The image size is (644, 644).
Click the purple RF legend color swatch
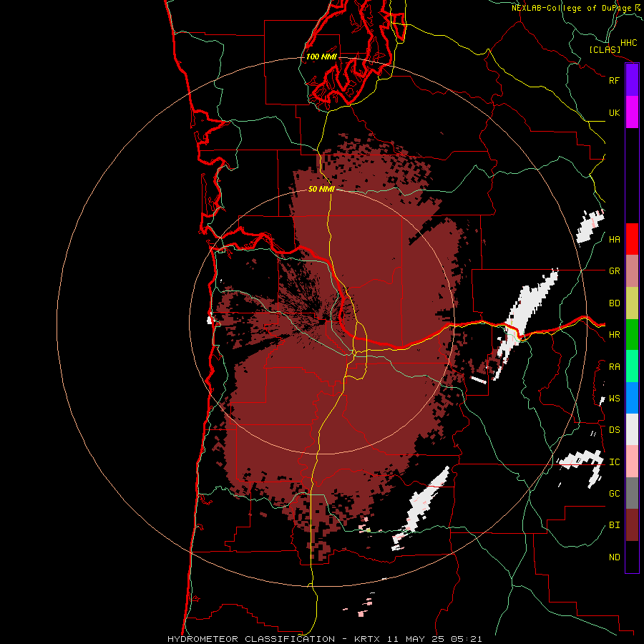point(632,80)
